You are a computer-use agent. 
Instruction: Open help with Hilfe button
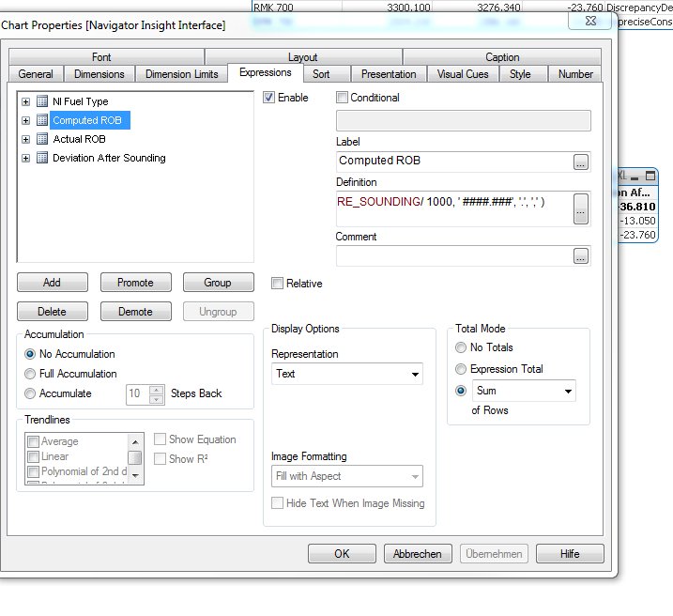coord(570,554)
